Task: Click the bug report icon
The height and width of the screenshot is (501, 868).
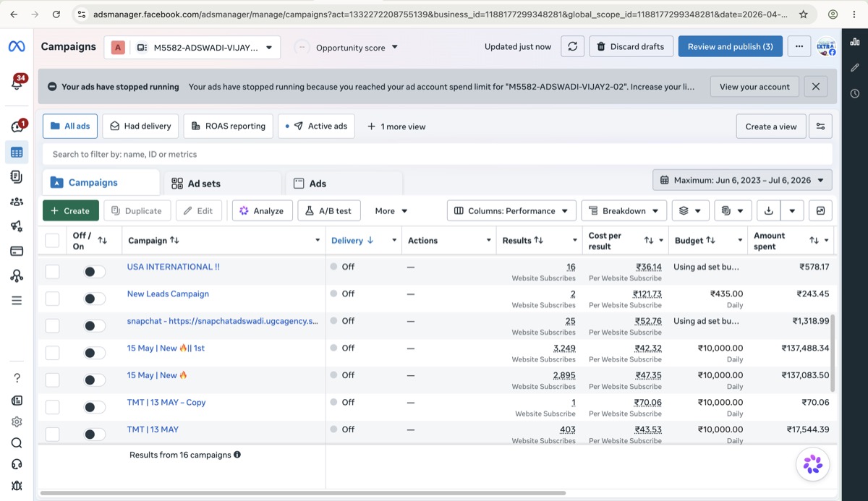Action: (17, 485)
